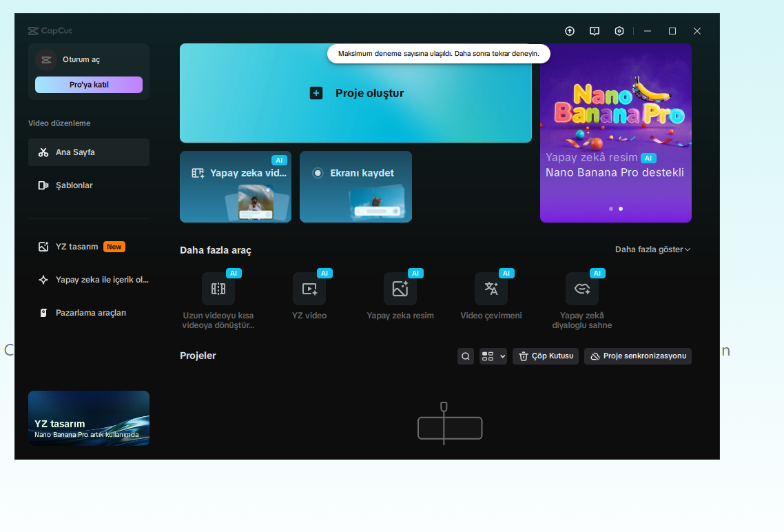Open the Nano Banana Pro banner

pyautogui.click(x=615, y=133)
